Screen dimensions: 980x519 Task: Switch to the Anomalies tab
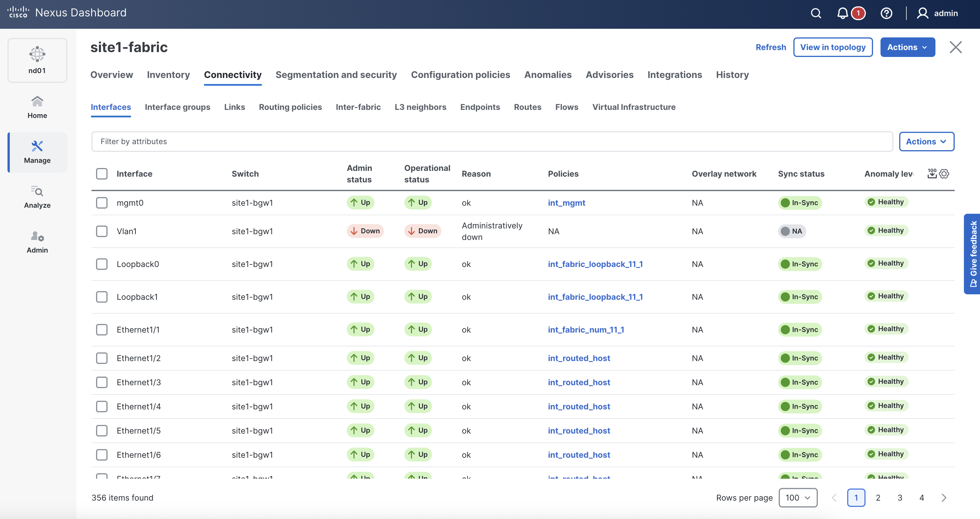tap(548, 75)
